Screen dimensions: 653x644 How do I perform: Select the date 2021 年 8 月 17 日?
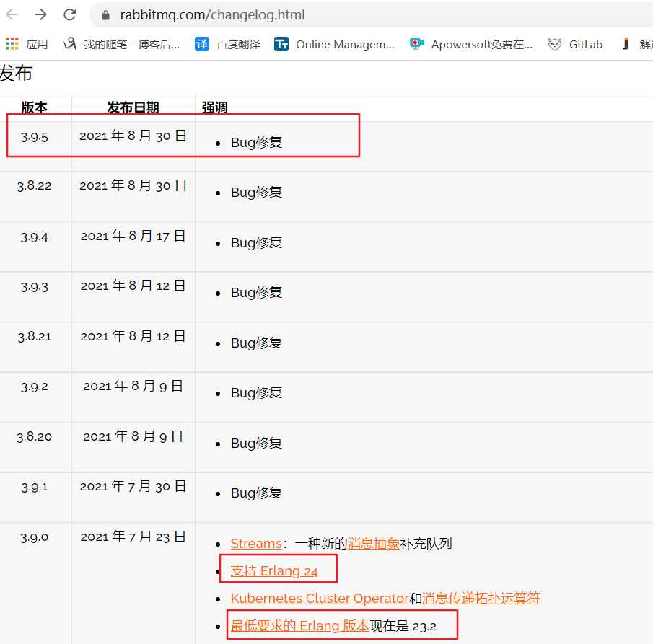click(x=133, y=236)
